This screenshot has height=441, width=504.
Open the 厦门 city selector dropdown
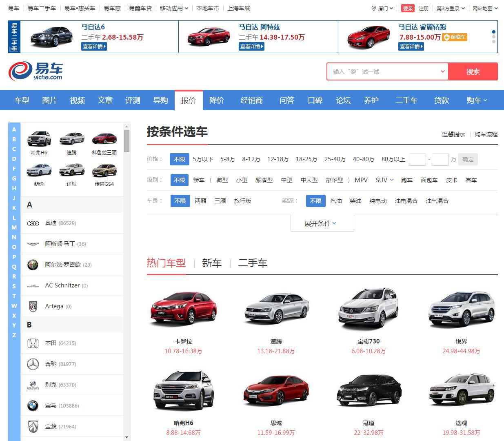386,8
